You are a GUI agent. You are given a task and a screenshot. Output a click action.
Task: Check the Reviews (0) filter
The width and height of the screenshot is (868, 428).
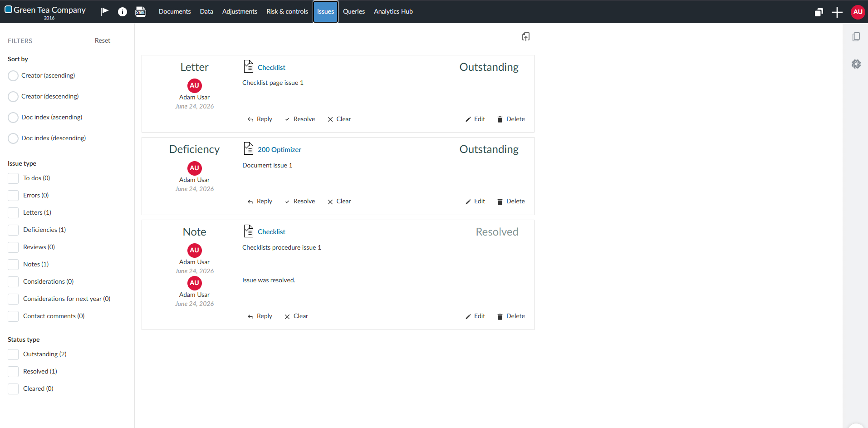13,247
